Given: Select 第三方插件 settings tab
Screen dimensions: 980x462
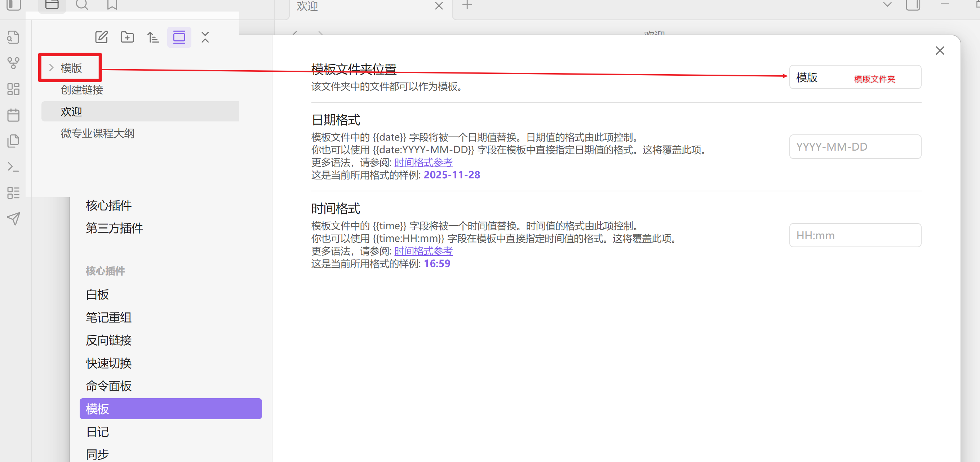Looking at the screenshot, I should coord(114,228).
